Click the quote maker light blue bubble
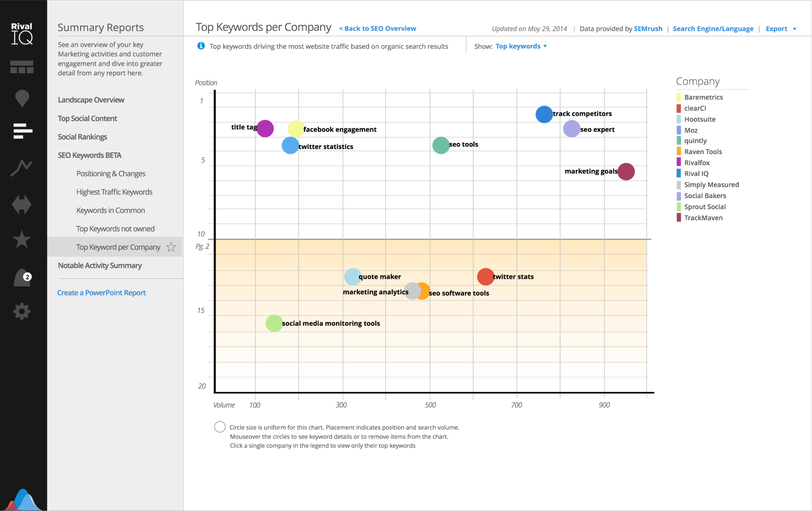812x511 pixels. click(353, 277)
